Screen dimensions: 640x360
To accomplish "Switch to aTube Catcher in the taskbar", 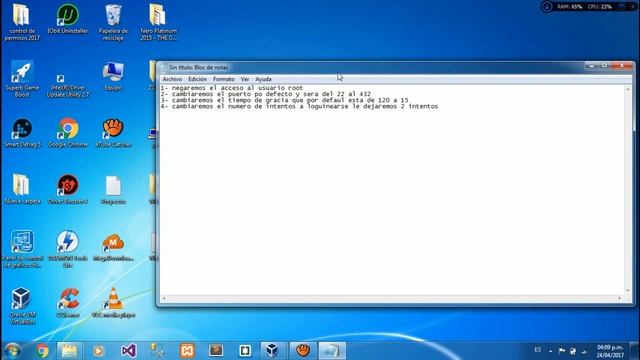I will tap(303, 351).
